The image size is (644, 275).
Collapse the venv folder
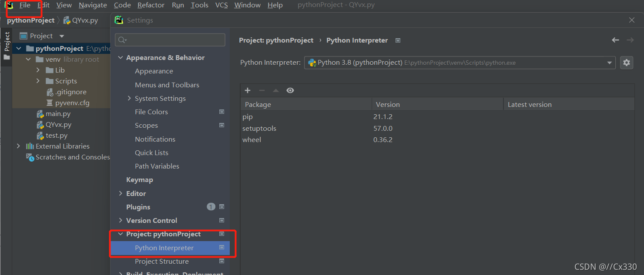pyautogui.click(x=28, y=60)
